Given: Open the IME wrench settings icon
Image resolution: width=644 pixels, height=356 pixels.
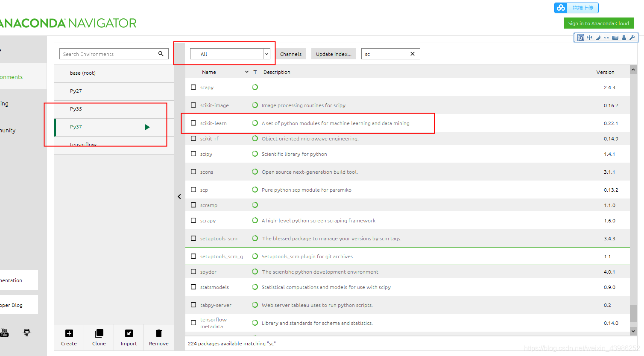Looking at the screenshot, I should [632, 38].
